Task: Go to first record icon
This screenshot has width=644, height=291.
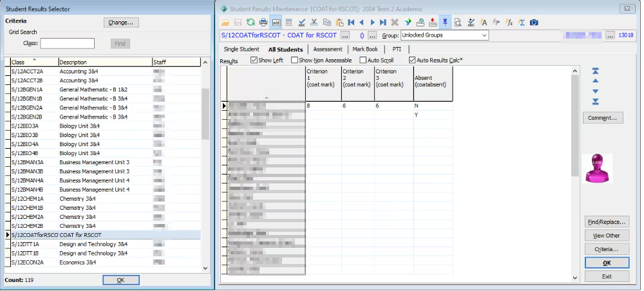Action: 351,23
